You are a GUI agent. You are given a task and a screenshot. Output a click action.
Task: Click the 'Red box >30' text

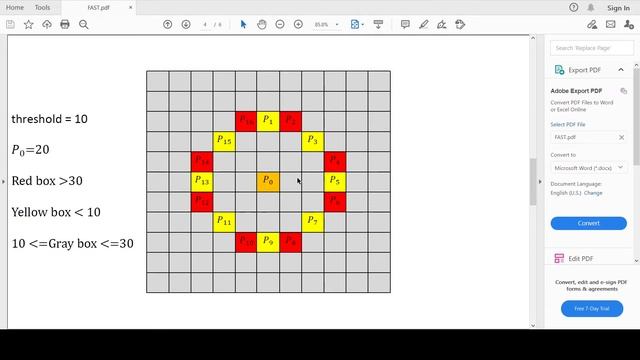click(x=47, y=181)
